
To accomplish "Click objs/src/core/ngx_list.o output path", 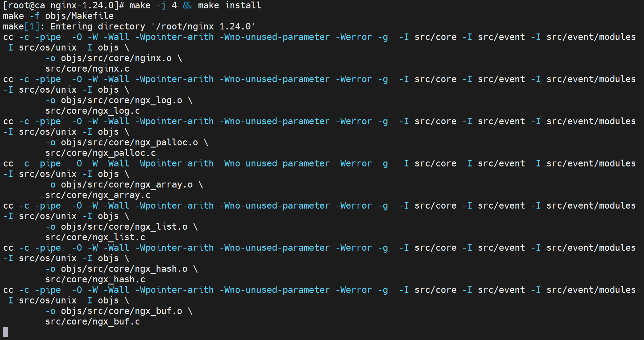I will [x=124, y=227].
